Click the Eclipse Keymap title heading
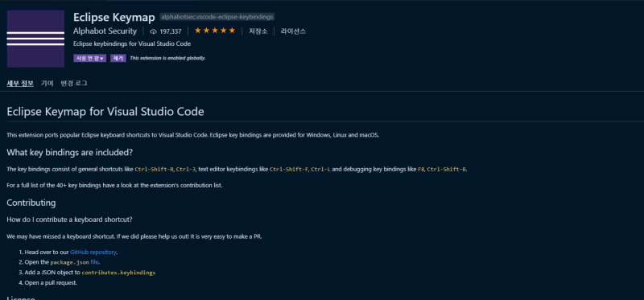644x300 pixels. tap(114, 17)
